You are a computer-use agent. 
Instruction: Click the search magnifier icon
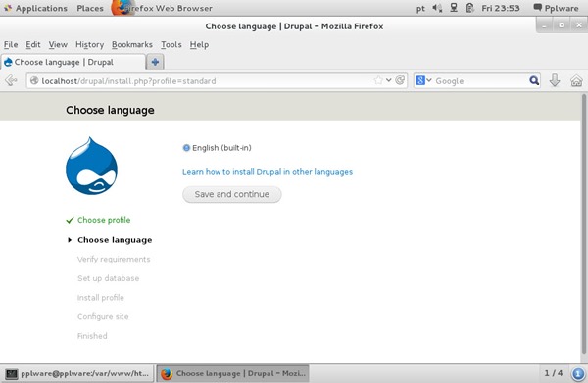(x=534, y=80)
